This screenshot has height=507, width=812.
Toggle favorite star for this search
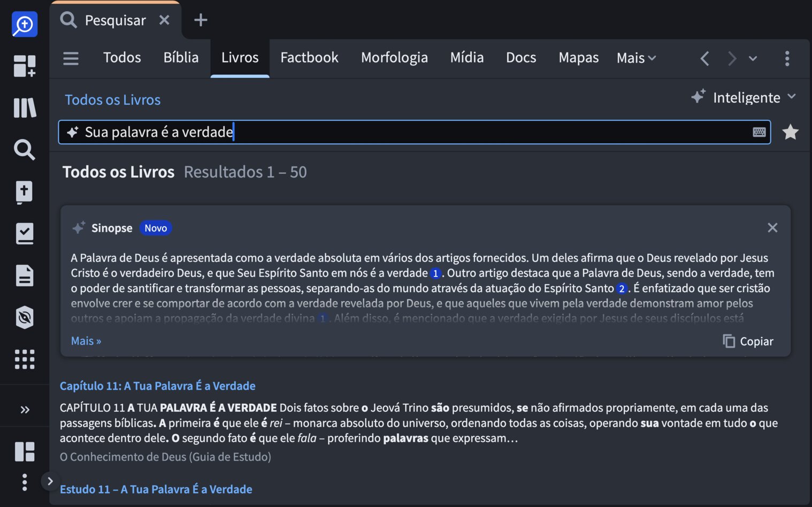tap(790, 132)
